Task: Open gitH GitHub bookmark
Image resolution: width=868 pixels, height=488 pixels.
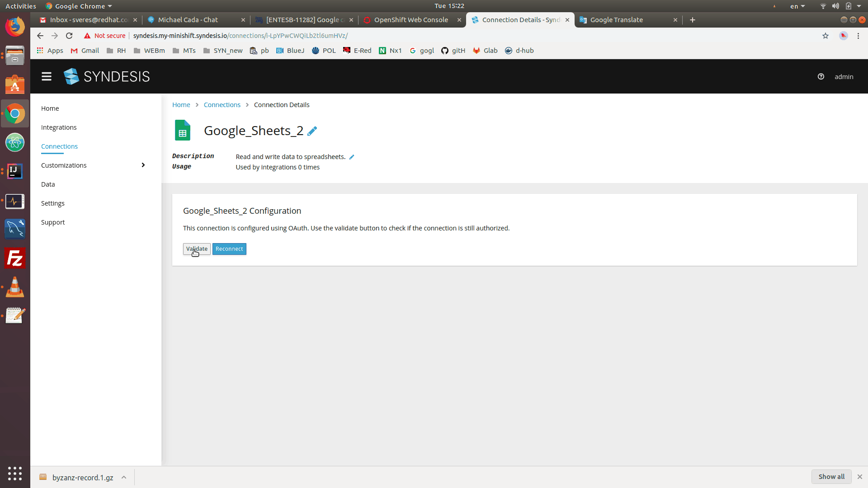Action: [x=453, y=51]
